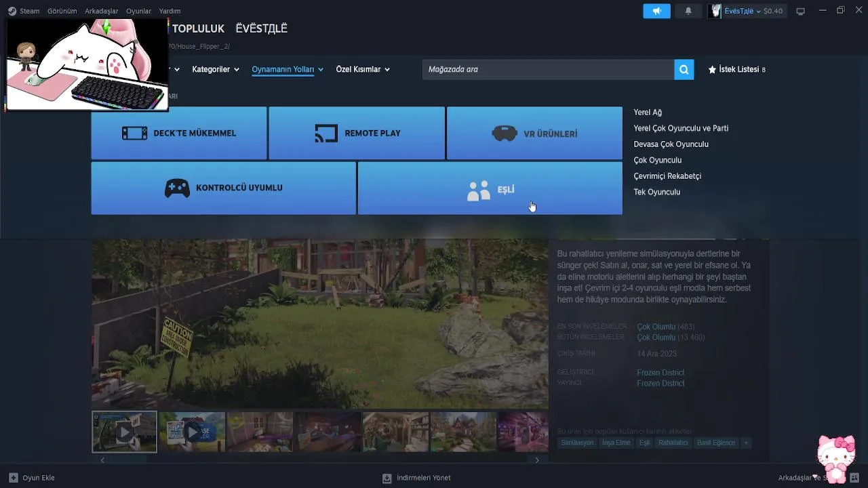This screenshot has width=868, height=488.
Task: Click the İnşa Etme tag
Action: click(x=616, y=443)
